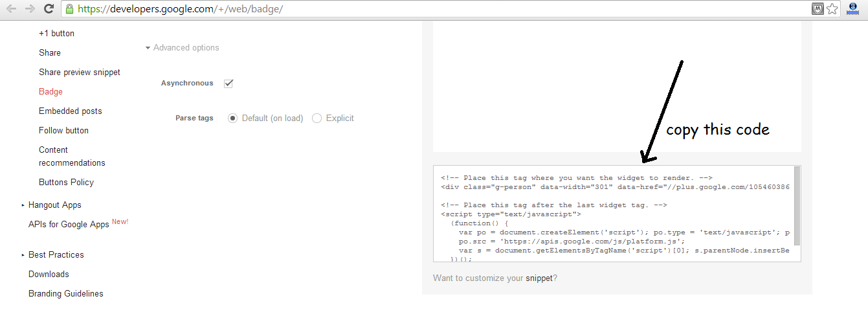868x314 pixels.
Task: Toggle the Asynchronous checkbox
Action: coord(228,84)
